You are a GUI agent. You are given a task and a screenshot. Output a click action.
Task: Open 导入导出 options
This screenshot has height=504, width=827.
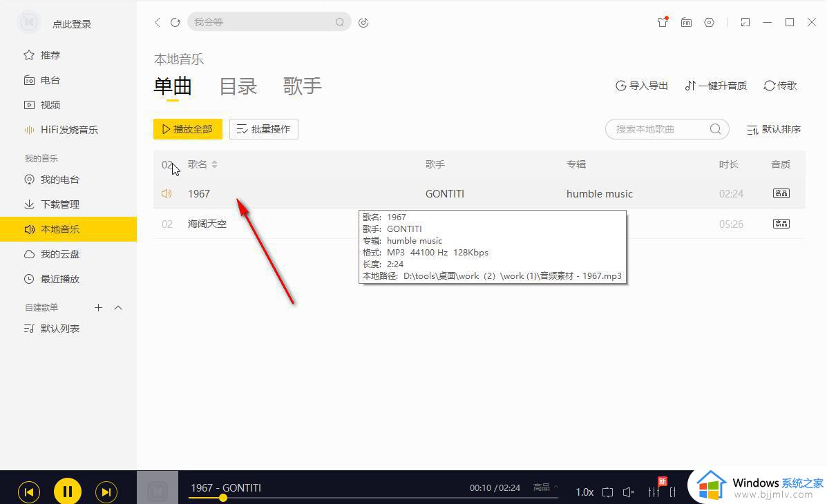642,86
